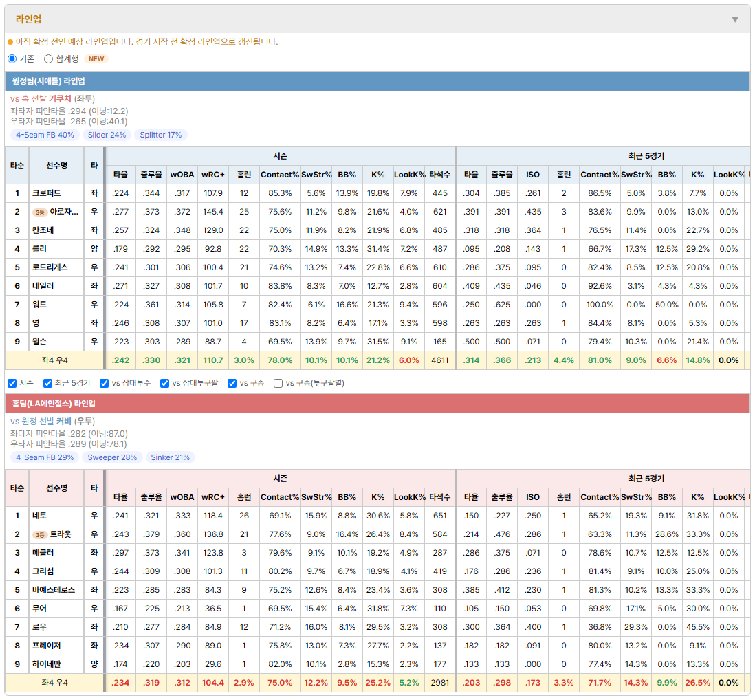This screenshot has height=700, width=755.
Task: Uncheck the 최근 5경기 checkbox
Action: (x=47, y=383)
